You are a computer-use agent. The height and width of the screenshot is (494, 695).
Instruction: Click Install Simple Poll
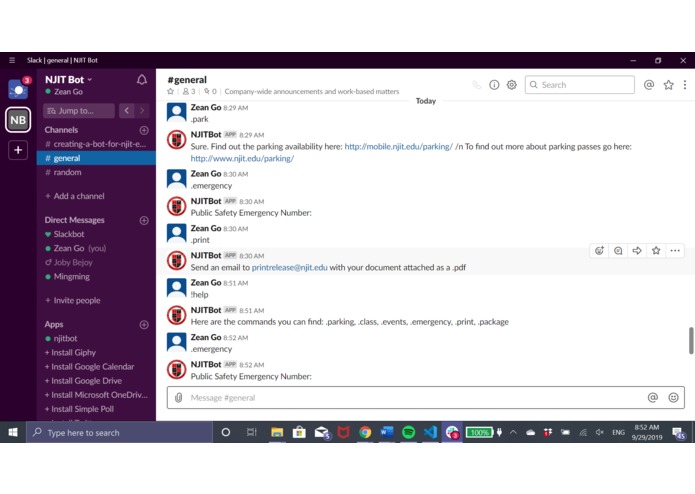point(79,409)
